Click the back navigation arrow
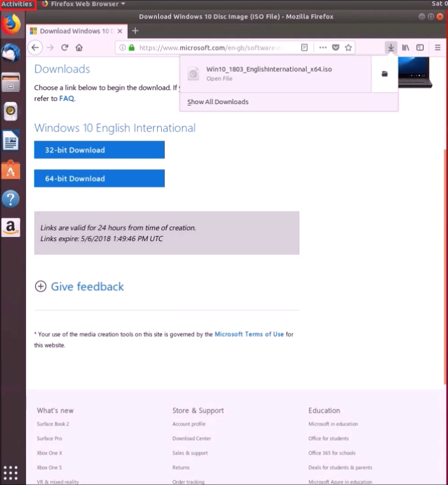The image size is (448, 485). pos(35,48)
